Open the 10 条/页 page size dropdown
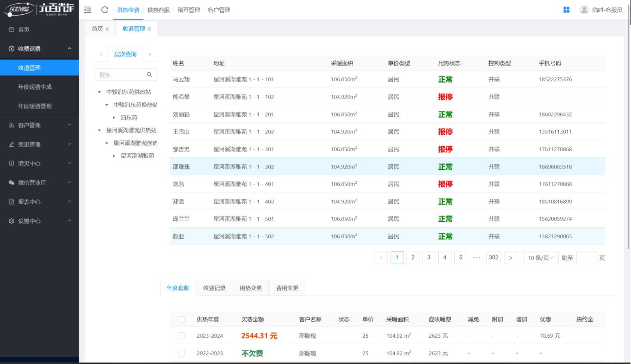The height and width of the screenshot is (364, 631). [x=540, y=258]
